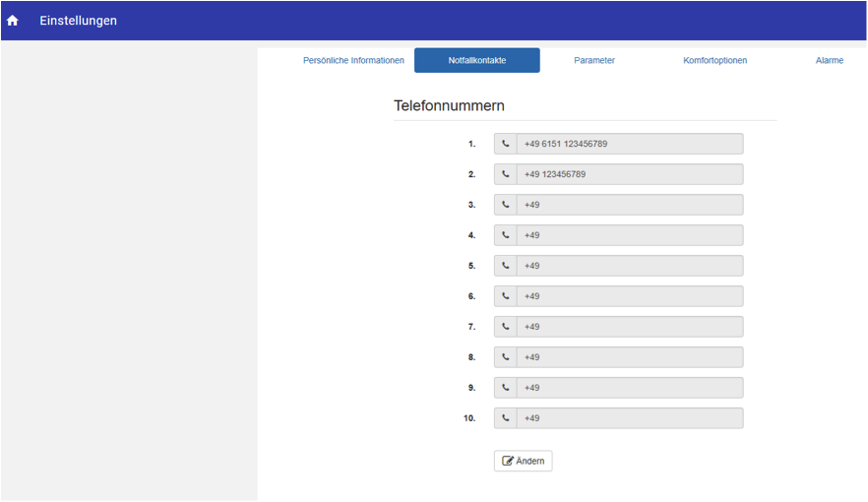The width and height of the screenshot is (868, 502).
Task: Click phone icon beside contact number 2
Action: click(506, 174)
